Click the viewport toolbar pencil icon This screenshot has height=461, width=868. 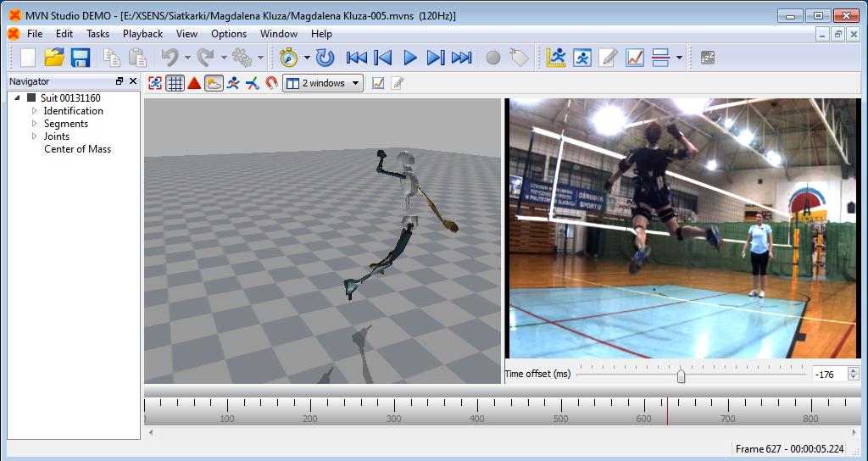(397, 83)
